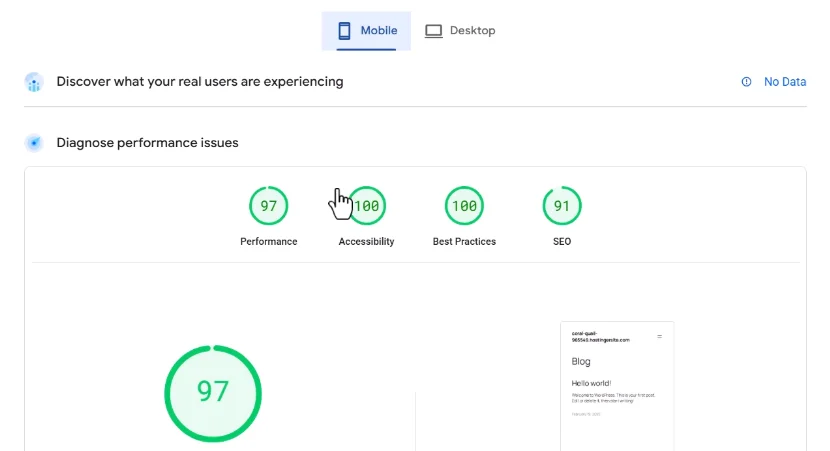
Task: Click the No Data info icon
Action: [746, 82]
